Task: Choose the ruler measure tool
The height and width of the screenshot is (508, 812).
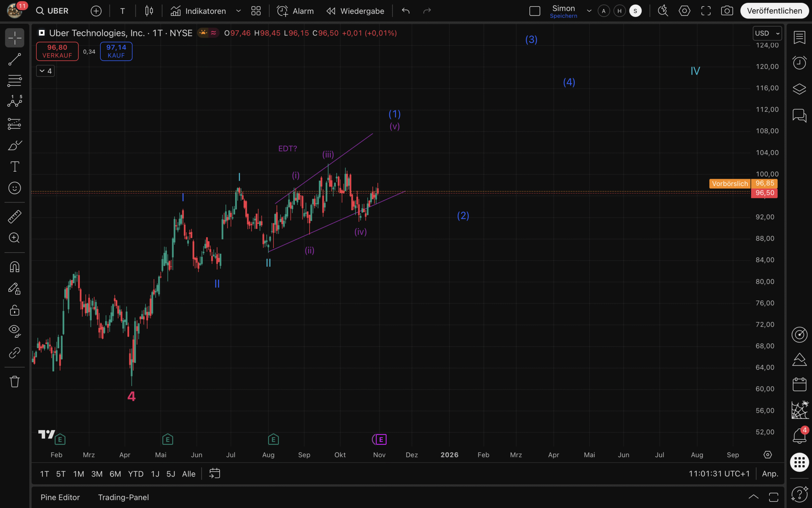Action: point(14,217)
